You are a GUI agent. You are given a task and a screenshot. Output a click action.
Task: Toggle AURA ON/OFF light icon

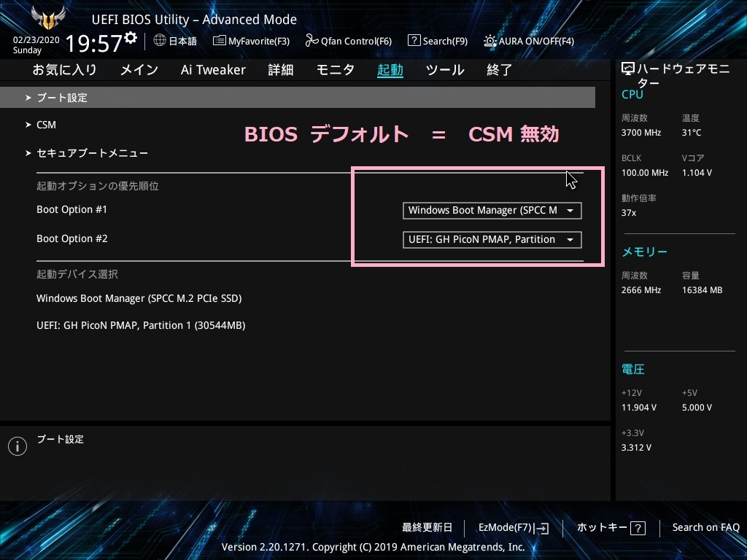[489, 41]
